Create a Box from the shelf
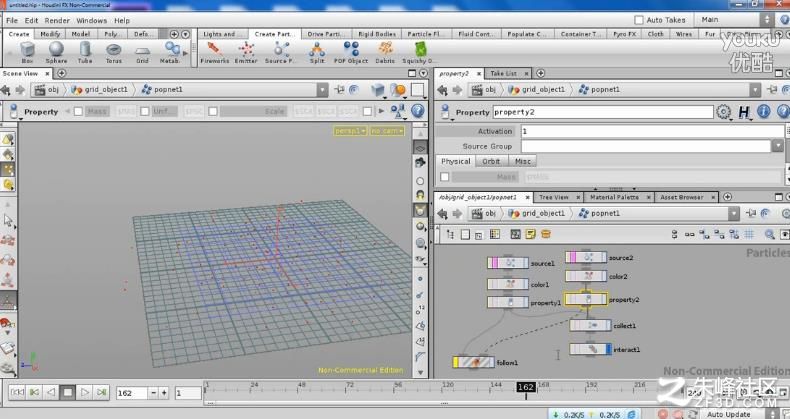 tap(27, 52)
